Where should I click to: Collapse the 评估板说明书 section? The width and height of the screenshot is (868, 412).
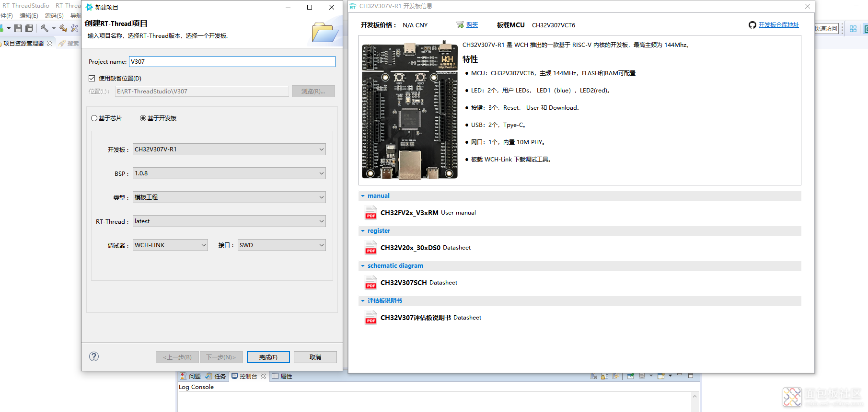[x=363, y=301]
